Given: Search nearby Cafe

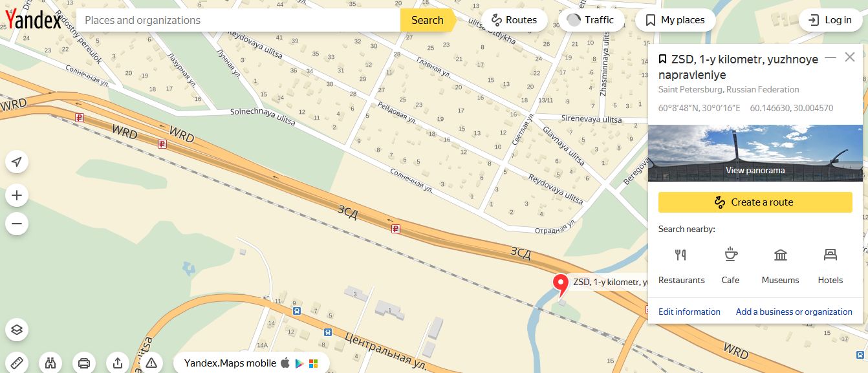Looking at the screenshot, I should 730,265.
